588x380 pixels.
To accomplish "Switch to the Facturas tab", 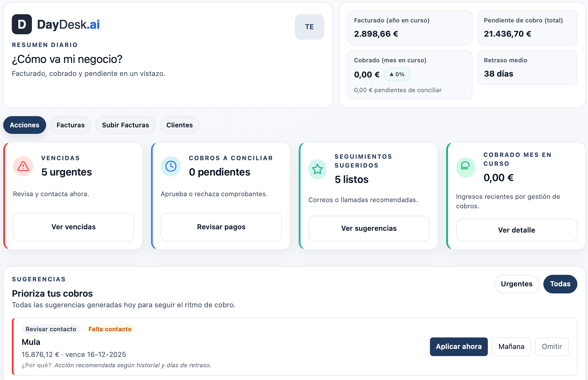I will pyautogui.click(x=70, y=125).
